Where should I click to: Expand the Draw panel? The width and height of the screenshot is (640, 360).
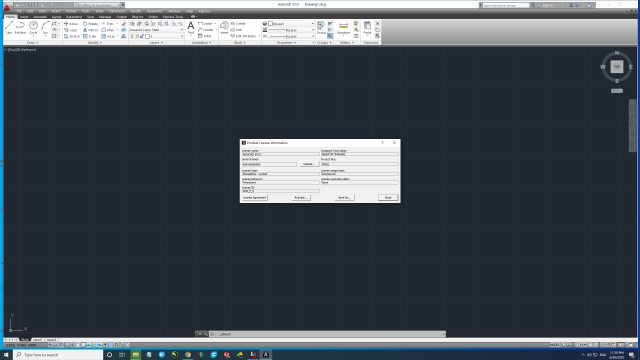[32, 42]
